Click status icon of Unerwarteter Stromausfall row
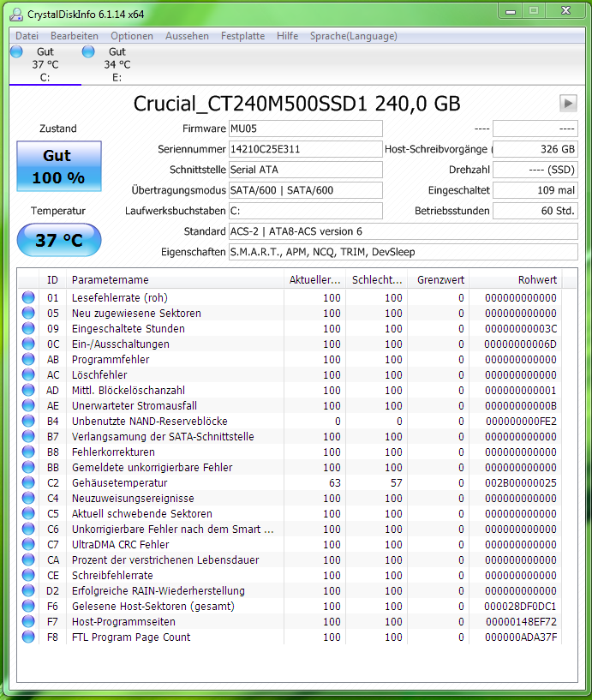This screenshot has height=700, width=592. (28, 405)
